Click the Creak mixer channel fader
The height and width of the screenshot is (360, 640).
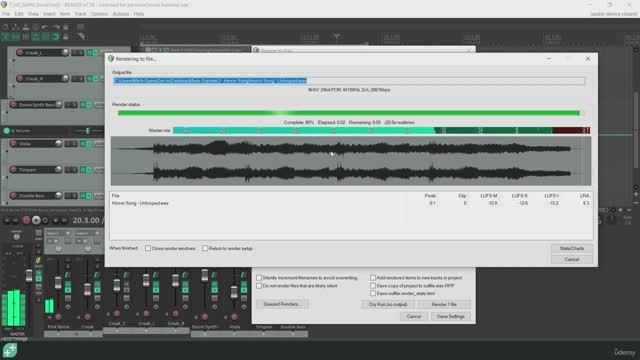[x=87, y=289]
